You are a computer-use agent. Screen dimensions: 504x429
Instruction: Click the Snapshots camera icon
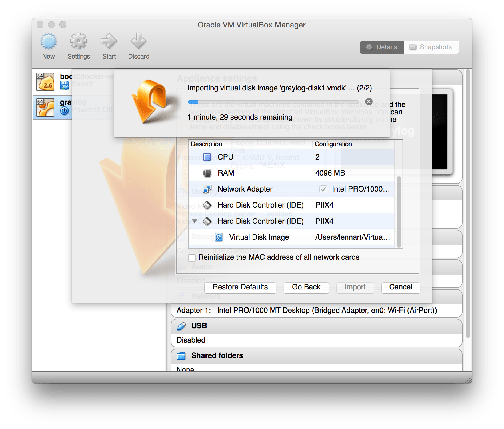click(413, 47)
